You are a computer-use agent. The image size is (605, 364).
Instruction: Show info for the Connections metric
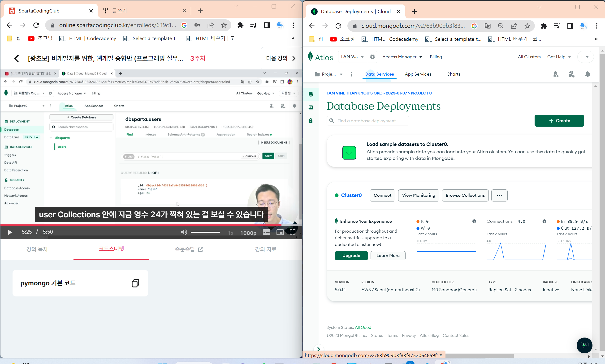pyautogui.click(x=544, y=221)
